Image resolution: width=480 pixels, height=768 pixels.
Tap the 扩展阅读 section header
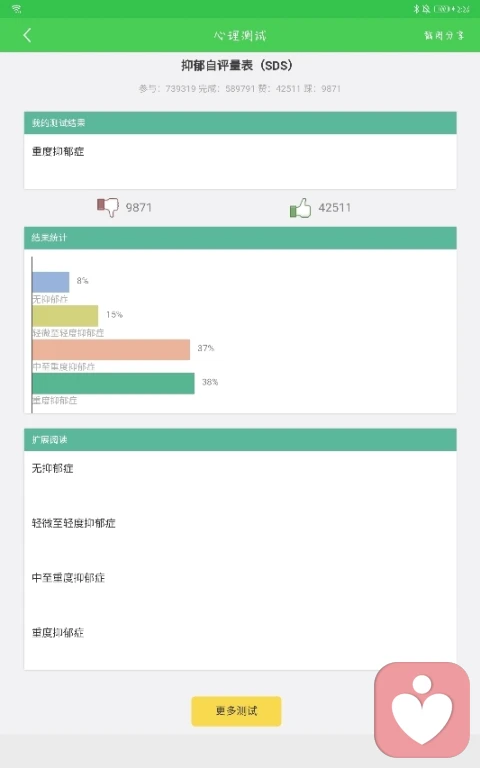pyautogui.click(x=240, y=440)
